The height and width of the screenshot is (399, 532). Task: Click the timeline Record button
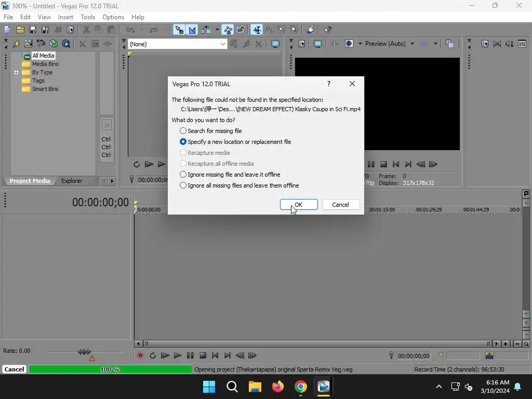pyautogui.click(x=140, y=355)
